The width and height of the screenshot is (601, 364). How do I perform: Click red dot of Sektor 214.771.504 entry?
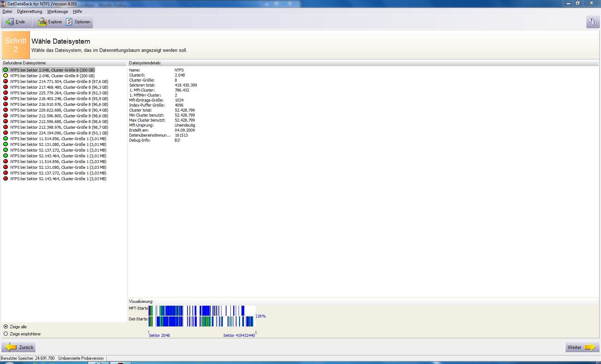tap(5, 82)
